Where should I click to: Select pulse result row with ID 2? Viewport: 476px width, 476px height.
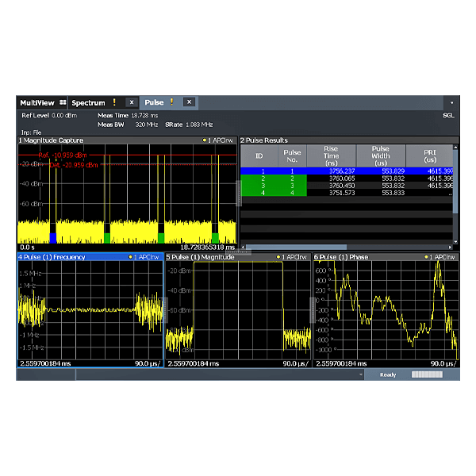[x=347, y=178]
